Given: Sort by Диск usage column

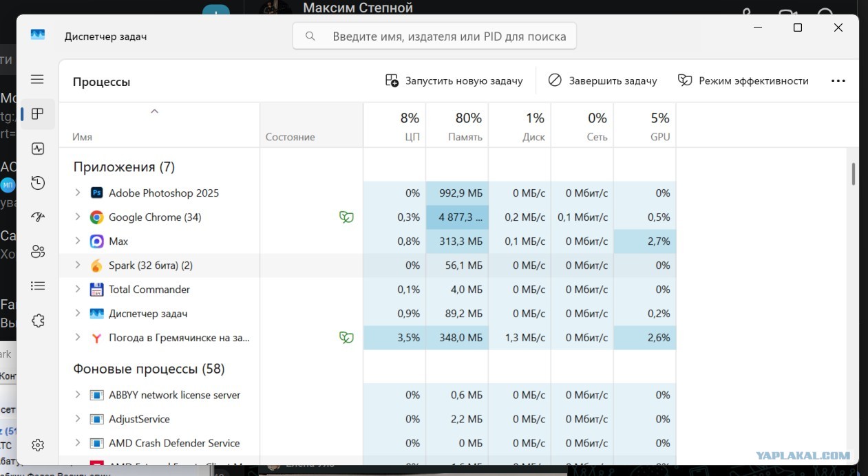Looking at the screenshot, I should pos(520,126).
